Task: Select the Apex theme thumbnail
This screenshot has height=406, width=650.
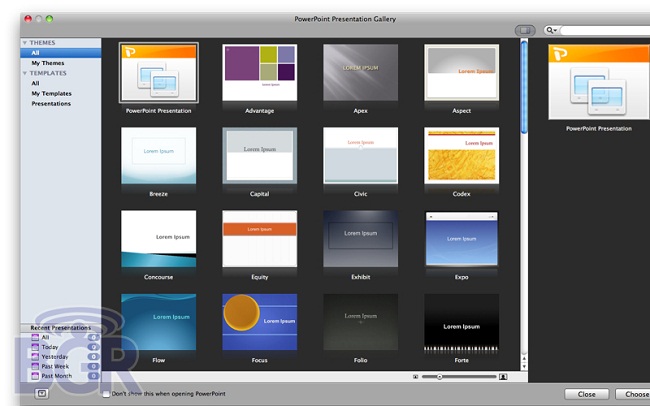Action: pos(361,73)
